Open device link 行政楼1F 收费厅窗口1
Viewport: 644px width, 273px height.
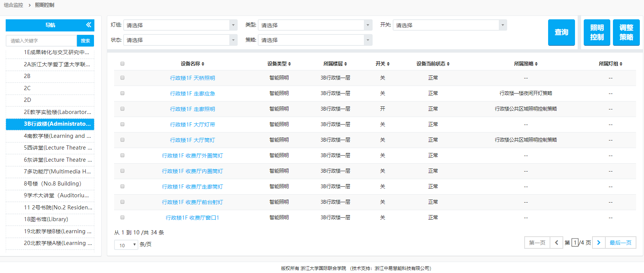tap(193, 218)
